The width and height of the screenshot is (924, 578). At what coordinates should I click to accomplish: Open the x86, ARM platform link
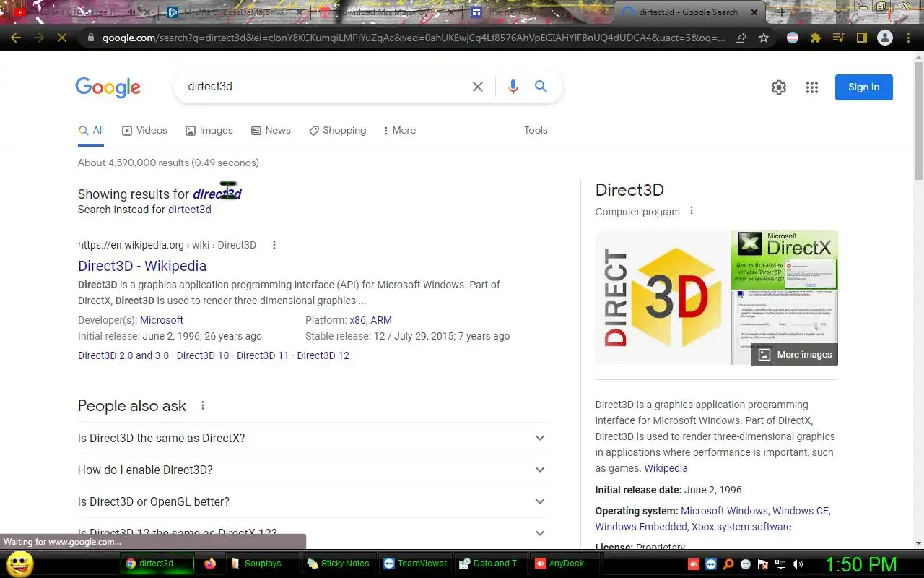coord(371,320)
